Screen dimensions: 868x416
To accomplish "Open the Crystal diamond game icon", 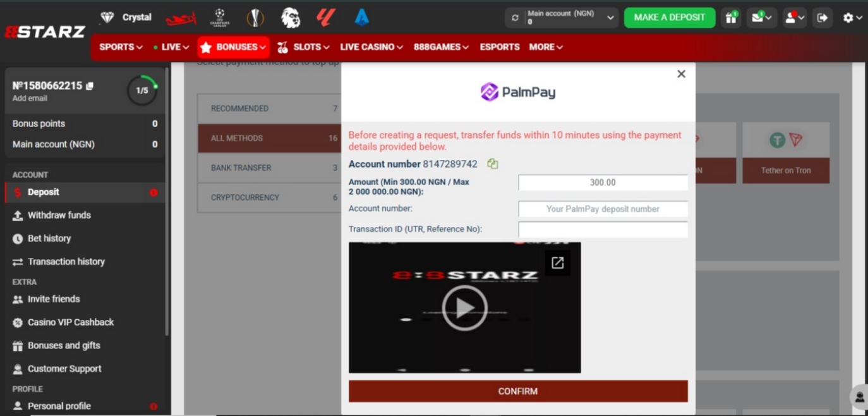I will (107, 18).
